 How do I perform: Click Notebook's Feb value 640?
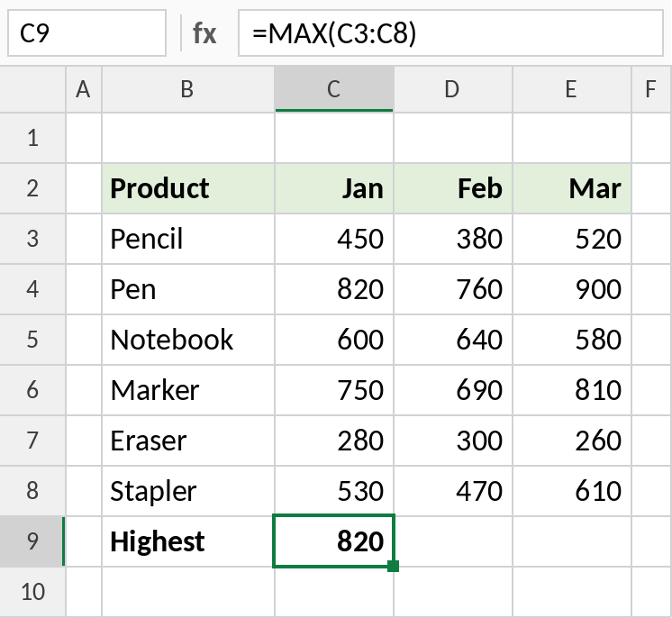coord(453,340)
